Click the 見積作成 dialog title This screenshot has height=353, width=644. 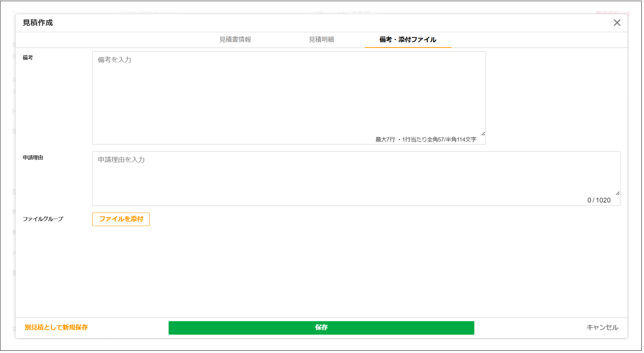[37, 22]
